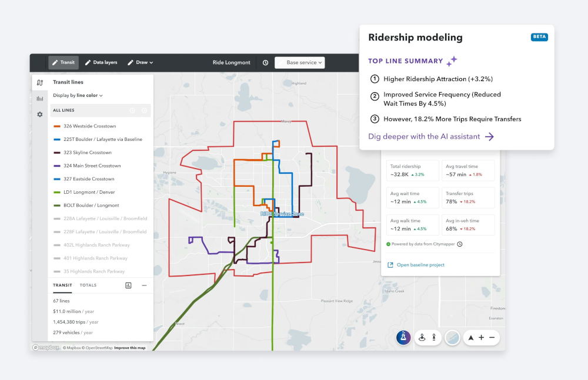Screen dimensions: 588x380
Task: Click the orange swatch for 326 Westside Crosstown
Action: click(57, 126)
